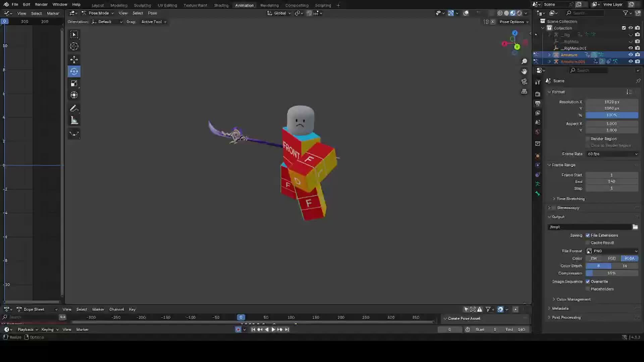This screenshot has width=644, height=362.
Task: Select the RGBA color option
Action: point(630,258)
